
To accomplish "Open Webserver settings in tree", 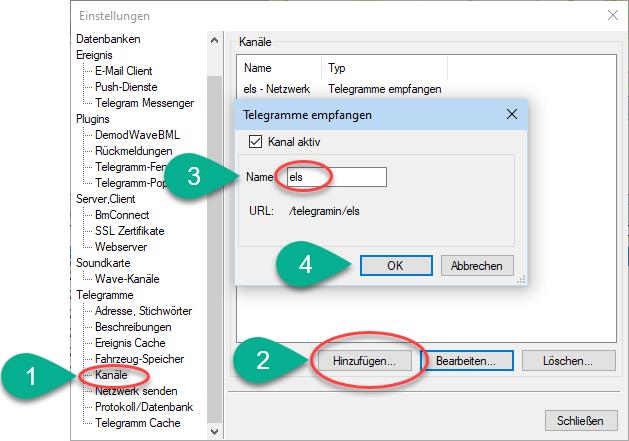I will click(122, 246).
